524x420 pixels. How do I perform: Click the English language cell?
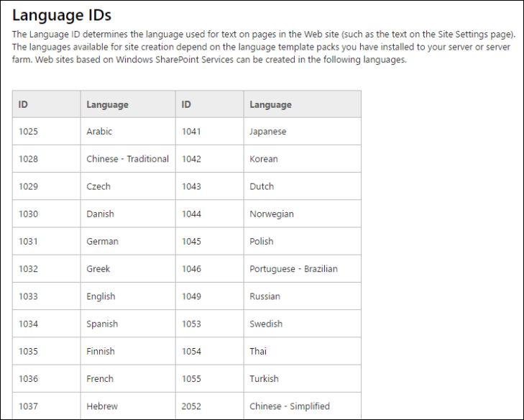click(x=101, y=296)
